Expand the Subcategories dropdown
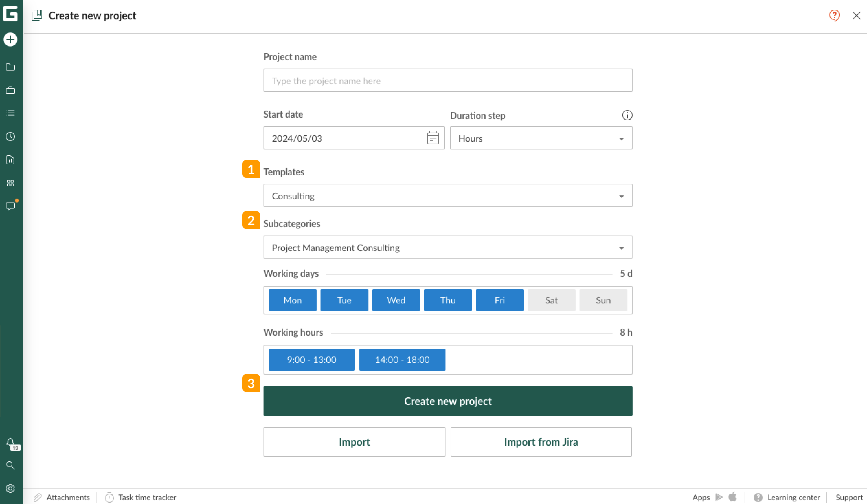The image size is (867, 504). [x=448, y=247]
